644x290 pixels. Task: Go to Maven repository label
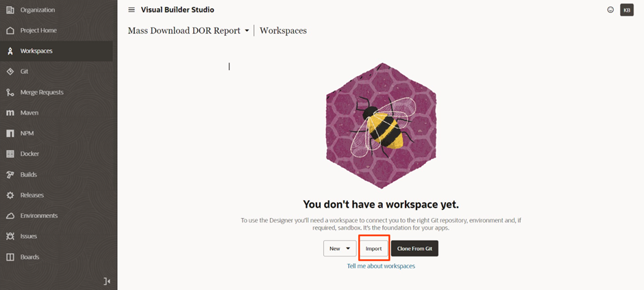[29, 113]
